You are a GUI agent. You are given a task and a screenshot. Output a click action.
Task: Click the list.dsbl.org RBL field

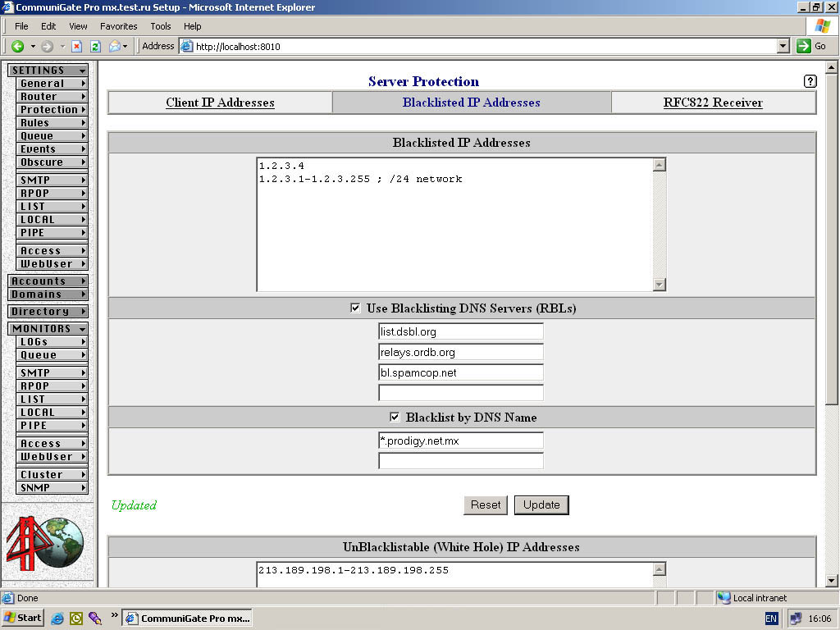click(x=461, y=331)
